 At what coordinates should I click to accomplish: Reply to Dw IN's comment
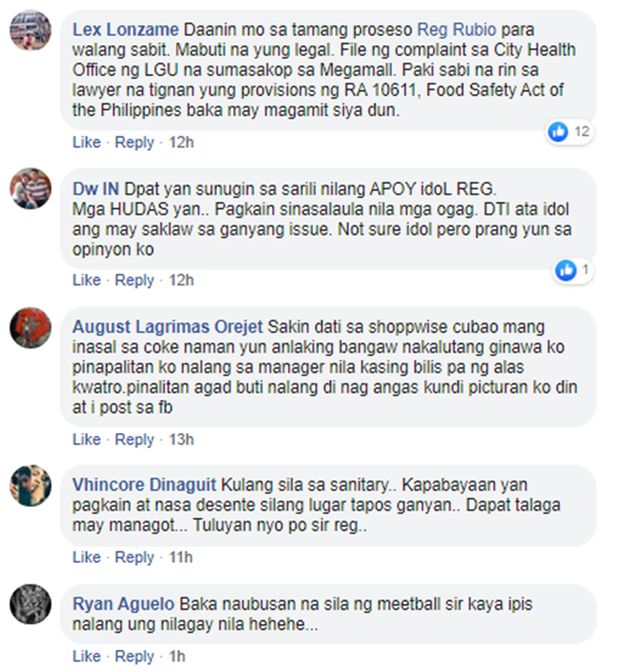134,279
